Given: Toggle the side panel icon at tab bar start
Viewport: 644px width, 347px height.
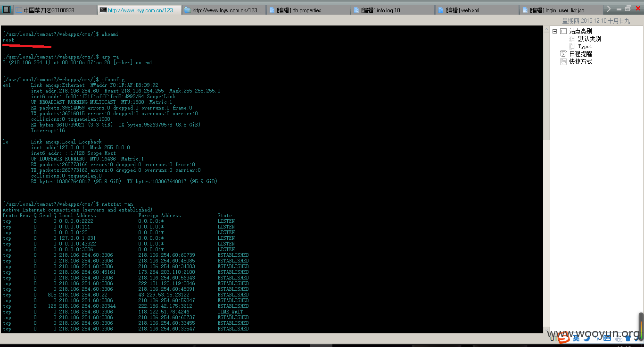Looking at the screenshot, I should [x=7, y=9].
